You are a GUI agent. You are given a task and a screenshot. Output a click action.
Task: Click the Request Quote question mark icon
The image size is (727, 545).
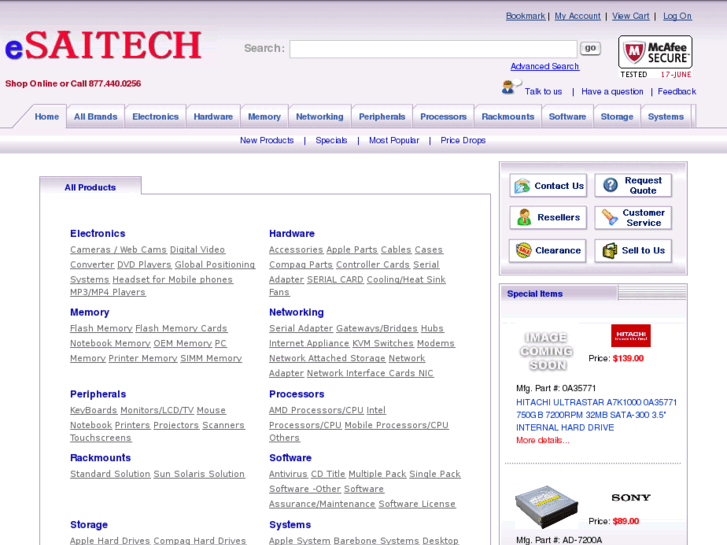coord(610,185)
